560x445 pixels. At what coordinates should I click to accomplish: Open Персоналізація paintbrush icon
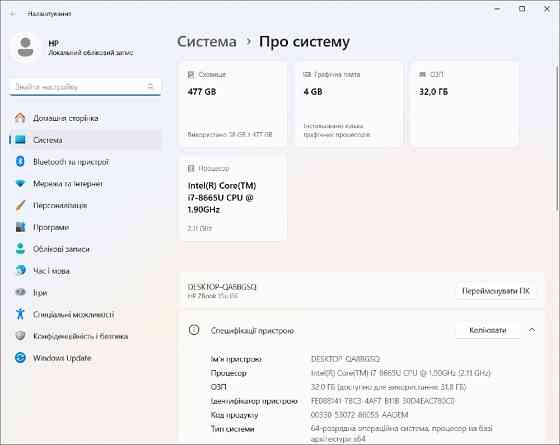(20, 205)
